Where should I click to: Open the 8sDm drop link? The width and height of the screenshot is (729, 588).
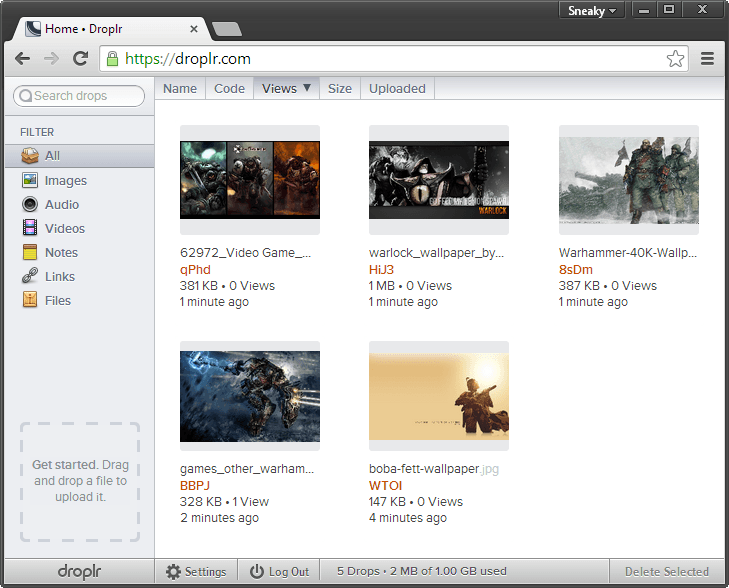click(x=576, y=270)
